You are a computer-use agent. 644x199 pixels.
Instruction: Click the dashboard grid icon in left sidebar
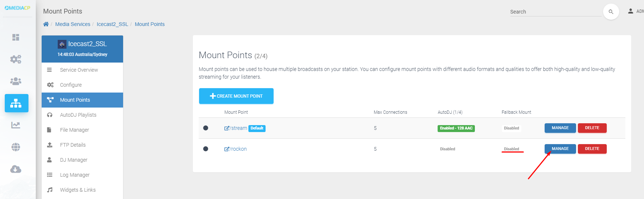[16, 37]
